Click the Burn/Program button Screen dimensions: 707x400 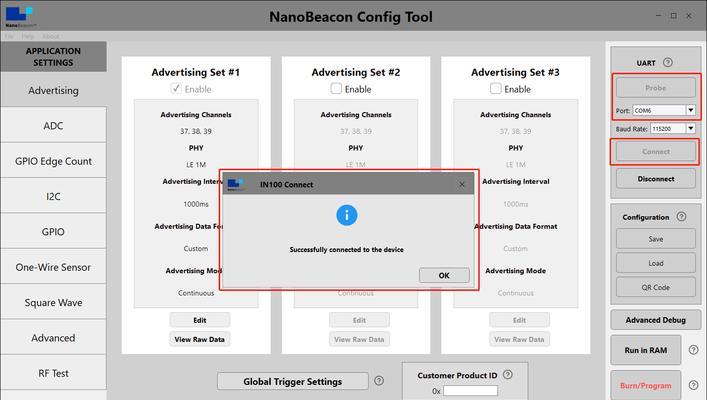pyautogui.click(x=646, y=386)
